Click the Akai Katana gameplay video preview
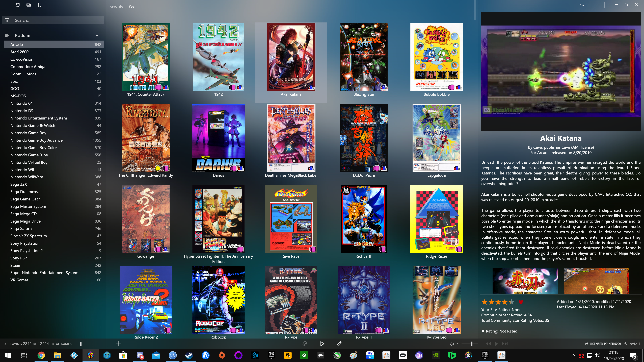644x362 pixels. pos(561,71)
